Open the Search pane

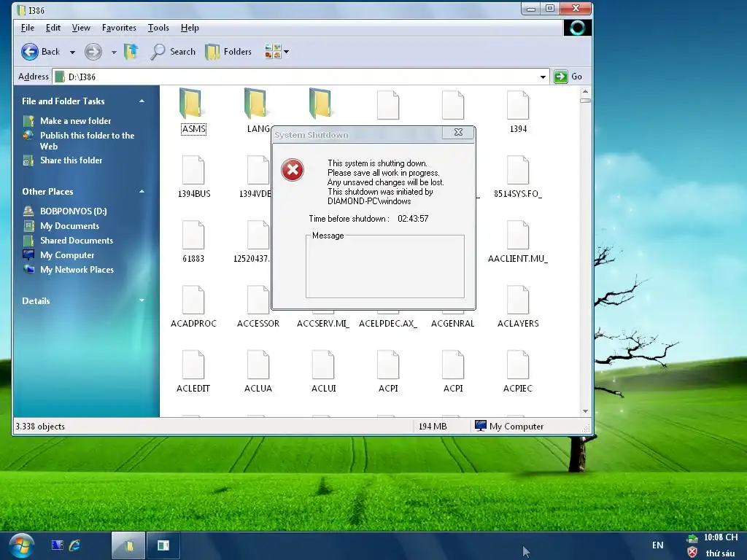pyautogui.click(x=172, y=52)
